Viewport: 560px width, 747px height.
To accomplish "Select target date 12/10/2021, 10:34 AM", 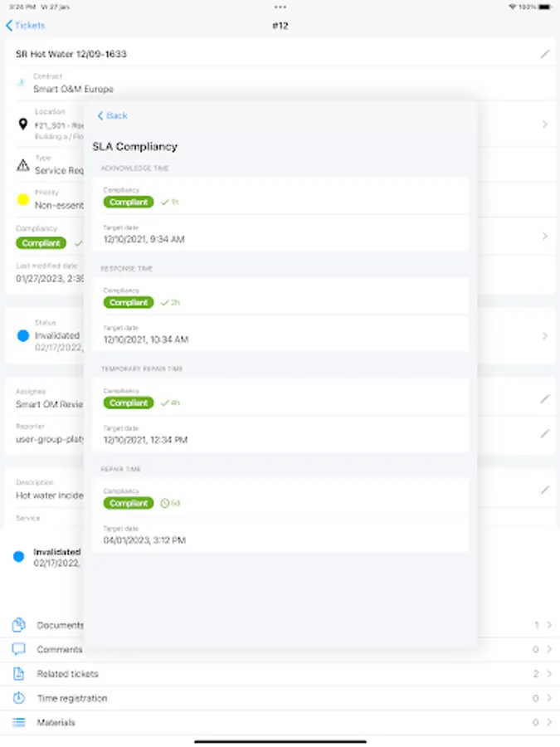I will pyautogui.click(x=146, y=339).
